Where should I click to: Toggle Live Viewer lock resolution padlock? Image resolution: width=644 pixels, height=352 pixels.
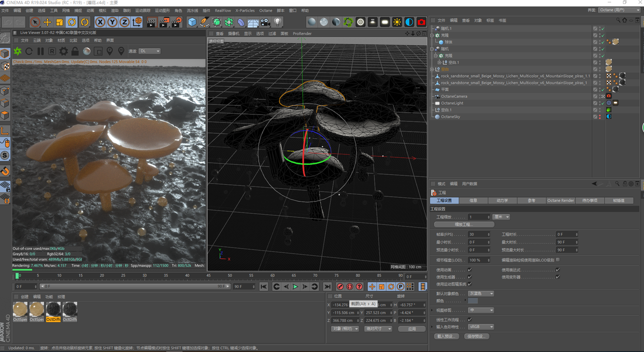tap(75, 51)
